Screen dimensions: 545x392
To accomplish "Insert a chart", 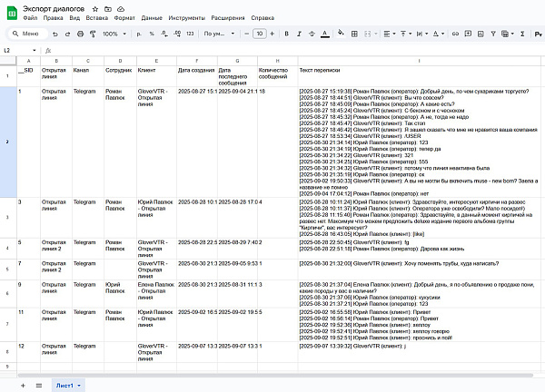I will click(481, 34).
